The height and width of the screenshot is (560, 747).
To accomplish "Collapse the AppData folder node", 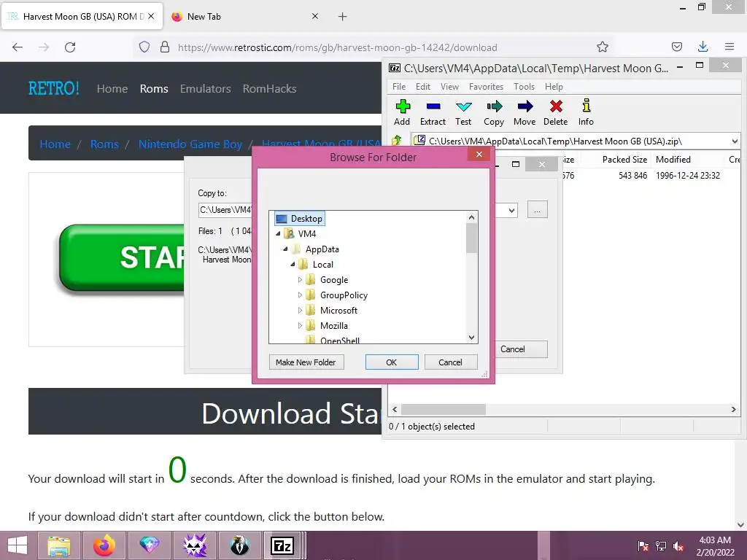I will (285, 249).
